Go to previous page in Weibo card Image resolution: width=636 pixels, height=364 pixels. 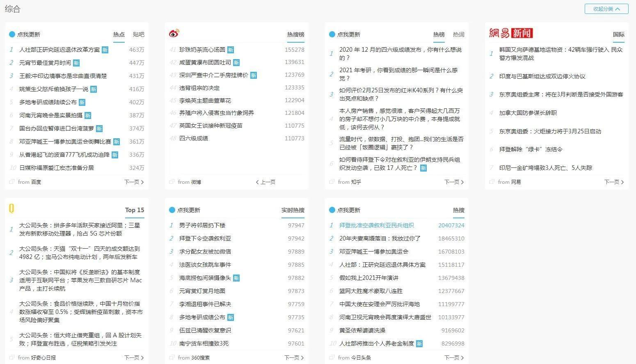265,182
